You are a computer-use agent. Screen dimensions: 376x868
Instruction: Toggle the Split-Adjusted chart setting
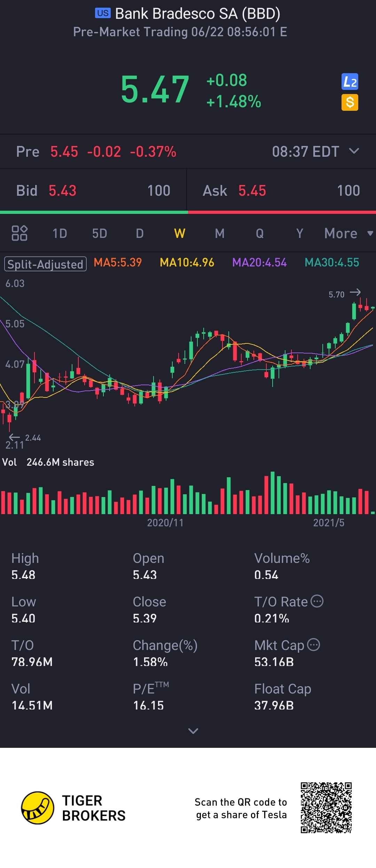pos(45,264)
